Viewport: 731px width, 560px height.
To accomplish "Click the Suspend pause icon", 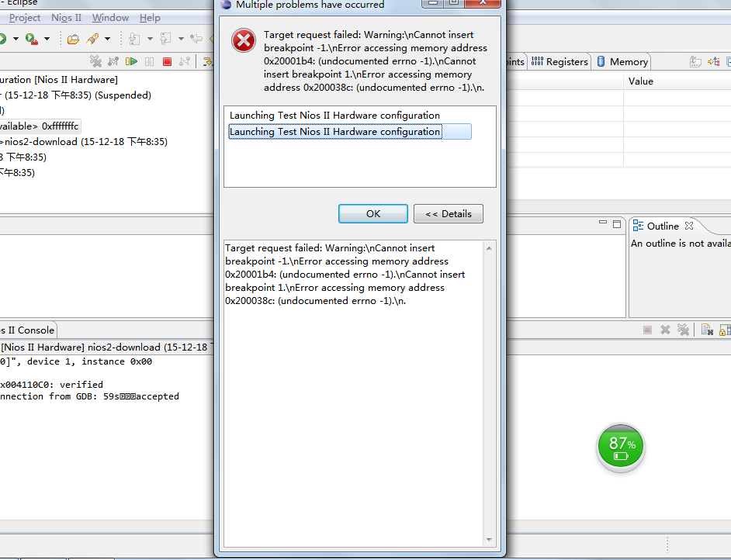I will point(149,61).
